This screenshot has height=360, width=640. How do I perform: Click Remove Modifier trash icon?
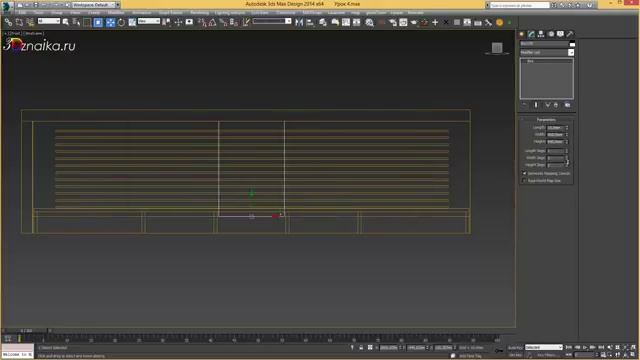pyautogui.click(x=556, y=105)
